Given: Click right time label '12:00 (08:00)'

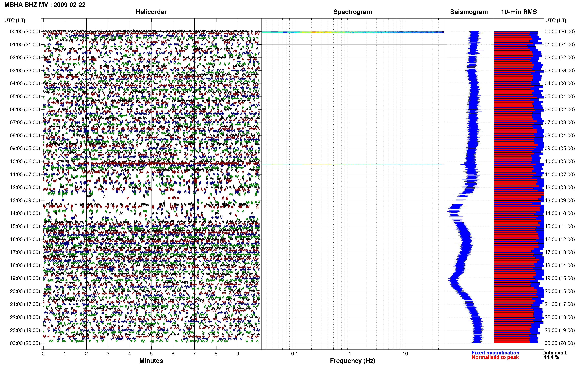Looking at the screenshot, I should (560, 187).
